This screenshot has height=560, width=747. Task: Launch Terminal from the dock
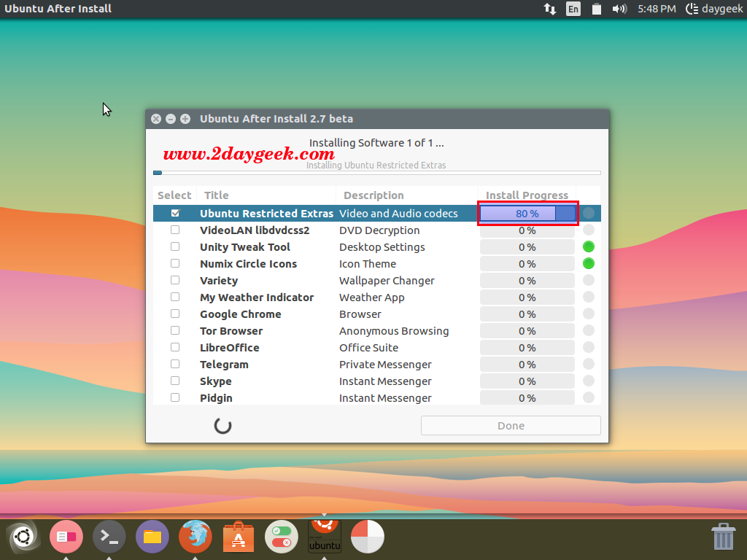tap(109, 537)
